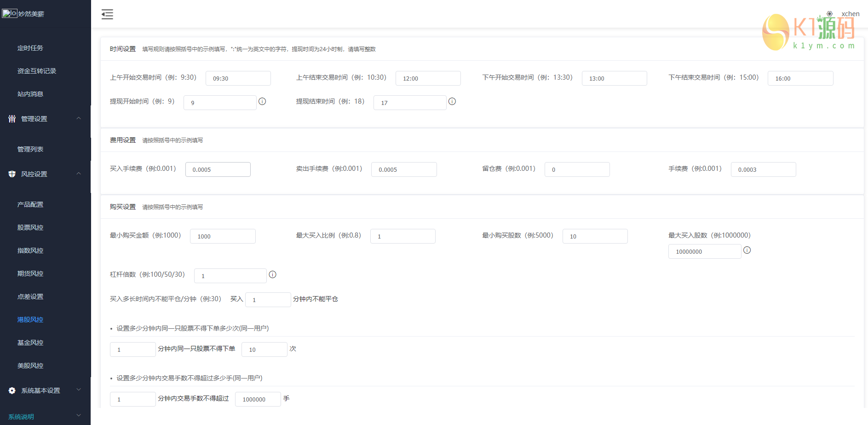The width and height of the screenshot is (868, 425).
Task: Click the 最小购买金额 input box
Action: [223, 236]
